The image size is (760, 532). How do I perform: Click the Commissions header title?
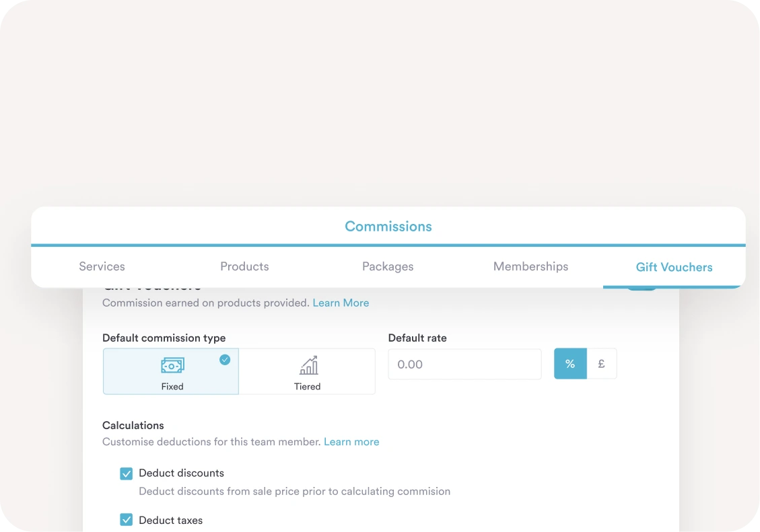[388, 227]
